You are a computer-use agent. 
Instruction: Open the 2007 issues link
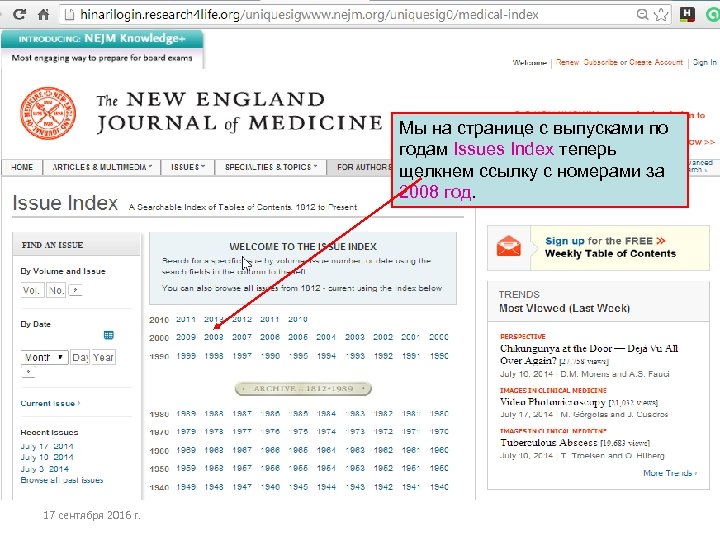point(242,337)
